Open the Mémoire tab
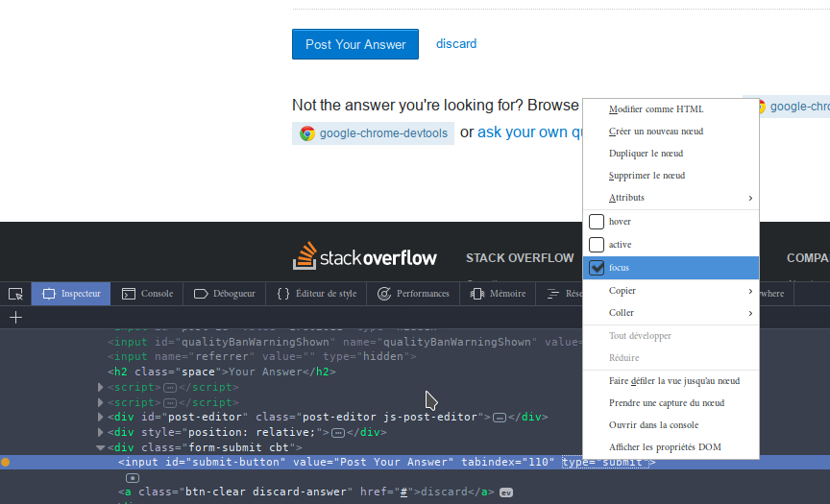The width and height of the screenshot is (830, 504). click(498, 294)
